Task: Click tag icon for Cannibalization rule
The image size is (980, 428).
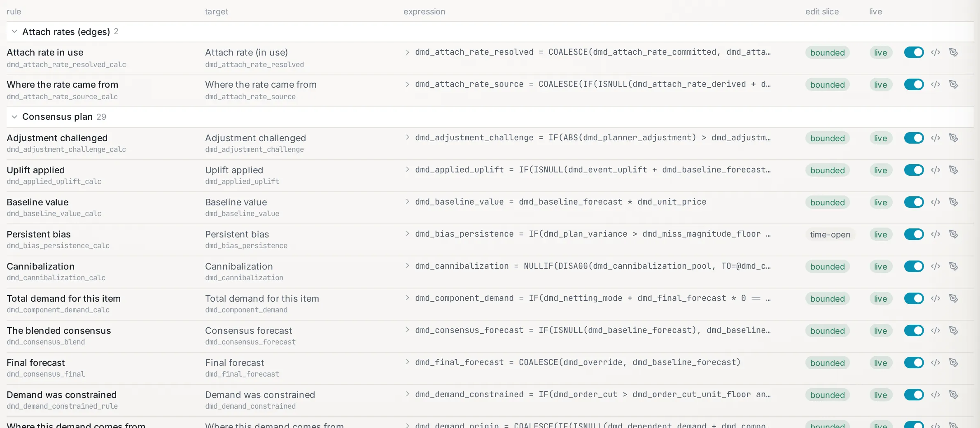Action: [954, 266]
